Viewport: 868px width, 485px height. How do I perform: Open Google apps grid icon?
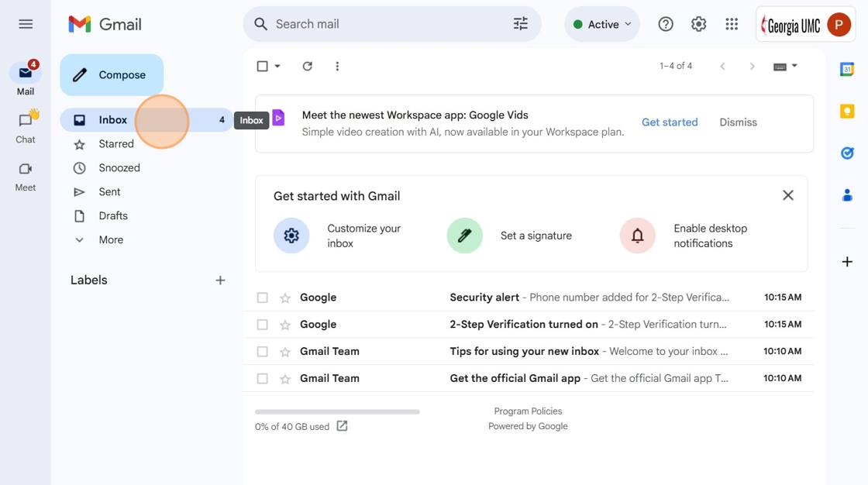point(732,24)
